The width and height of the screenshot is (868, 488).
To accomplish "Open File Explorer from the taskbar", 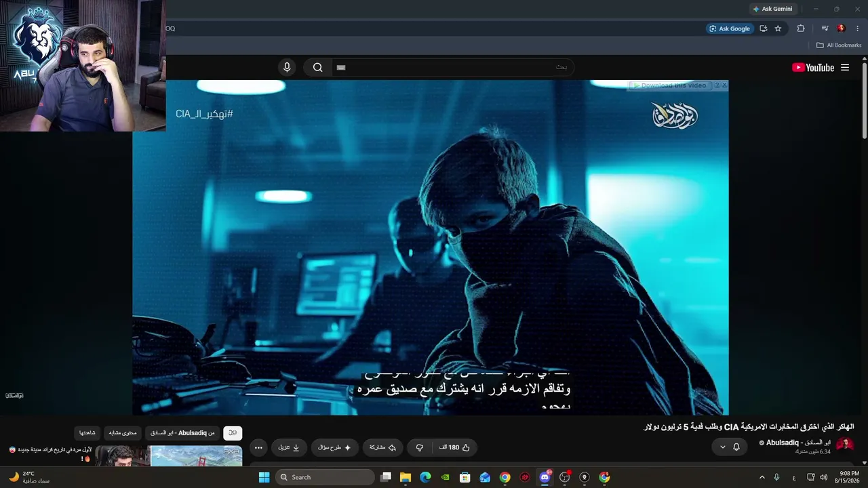I will click(406, 477).
